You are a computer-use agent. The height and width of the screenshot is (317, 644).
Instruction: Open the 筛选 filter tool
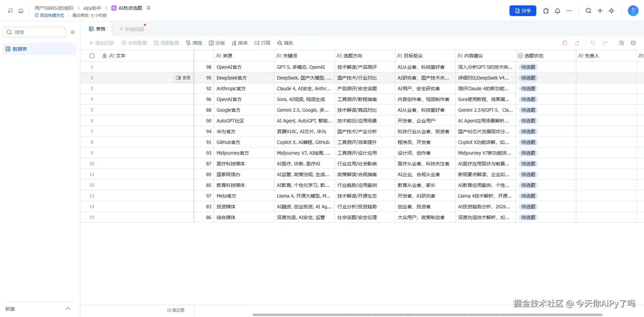click(194, 43)
